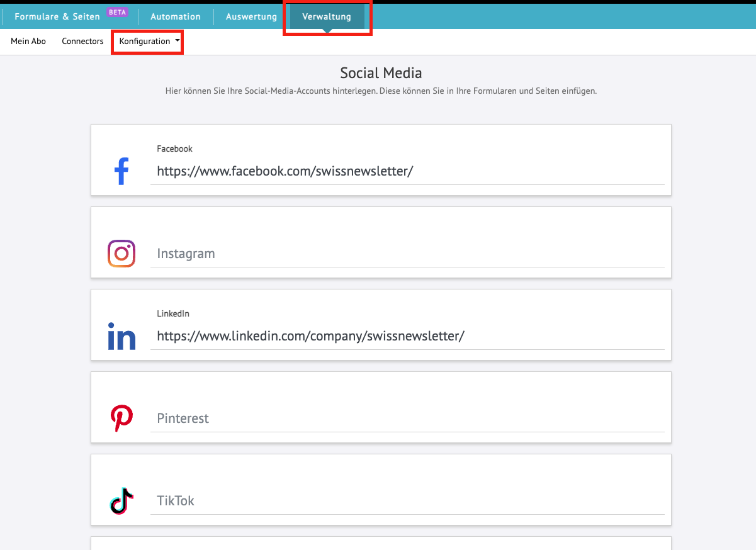The height and width of the screenshot is (550, 756).
Task: Click the 'Hier können Sie Ihre Social-Media-Accounts' description
Action: point(381,91)
